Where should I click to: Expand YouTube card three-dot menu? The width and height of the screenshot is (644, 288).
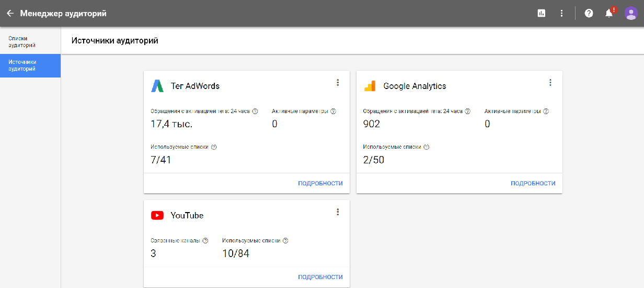pos(338,212)
